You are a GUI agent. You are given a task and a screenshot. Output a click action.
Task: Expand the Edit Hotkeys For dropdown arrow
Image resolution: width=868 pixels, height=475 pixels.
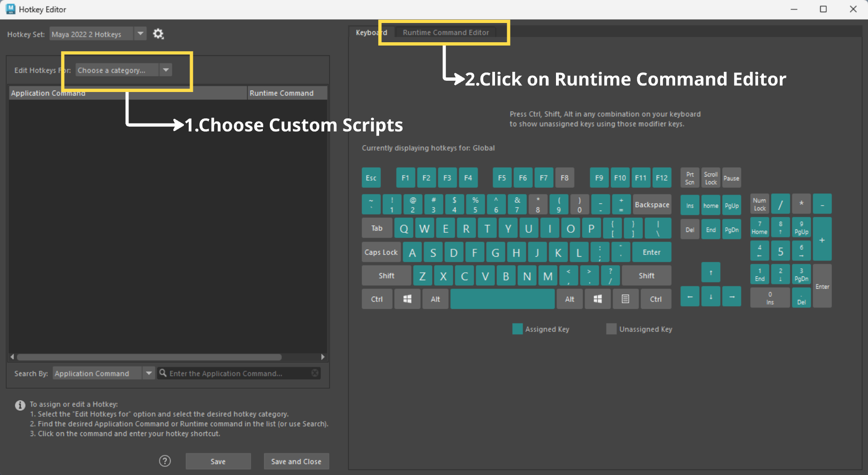pos(166,70)
